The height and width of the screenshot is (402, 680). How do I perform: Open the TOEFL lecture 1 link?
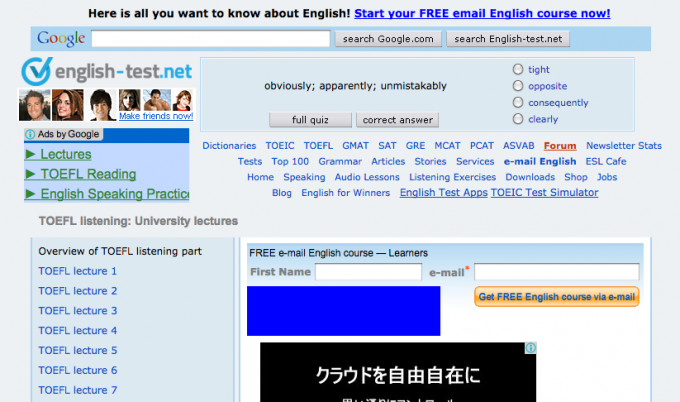[x=78, y=271]
